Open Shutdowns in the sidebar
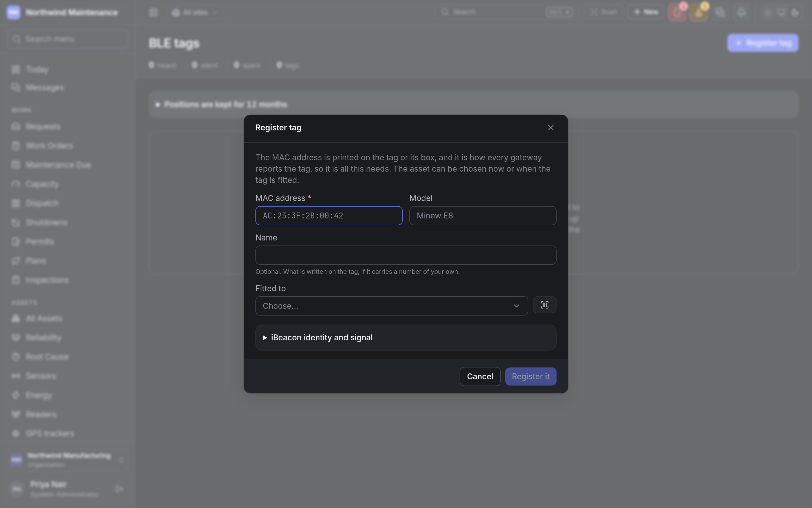 [x=67, y=222]
